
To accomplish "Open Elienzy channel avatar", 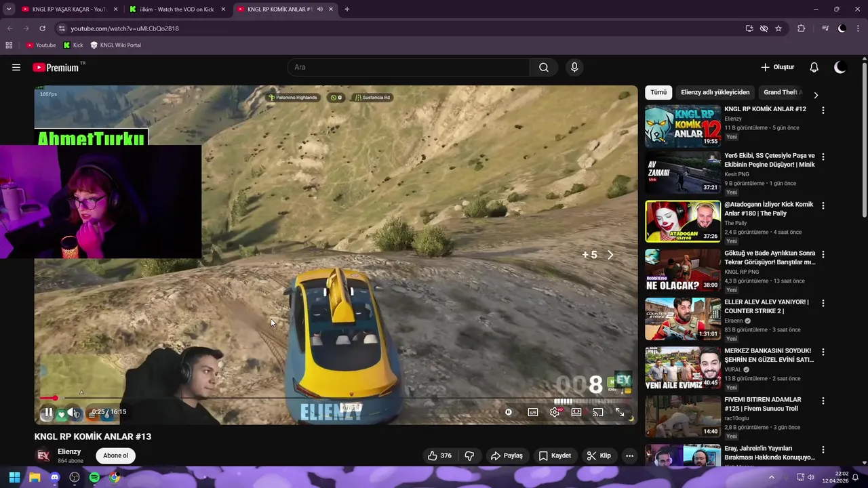I will pos(43,455).
